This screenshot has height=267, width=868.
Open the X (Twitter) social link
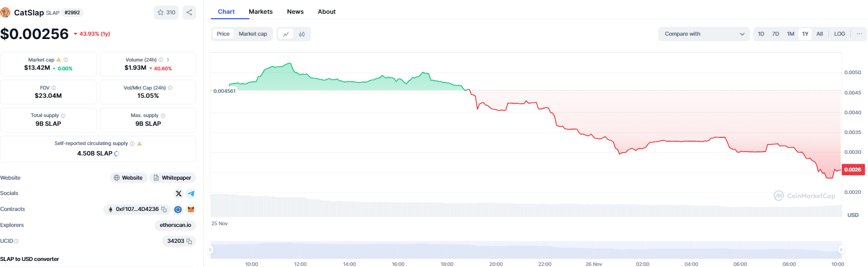tap(179, 193)
